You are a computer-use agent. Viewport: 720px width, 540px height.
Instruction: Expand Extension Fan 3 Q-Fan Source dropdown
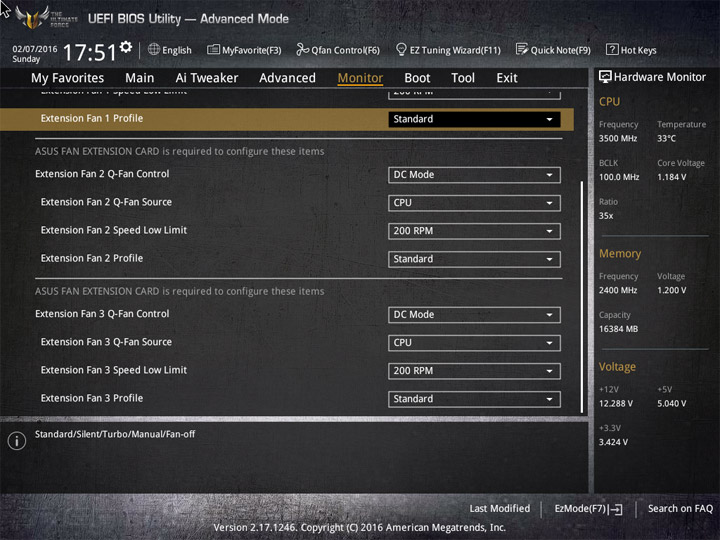click(x=474, y=343)
